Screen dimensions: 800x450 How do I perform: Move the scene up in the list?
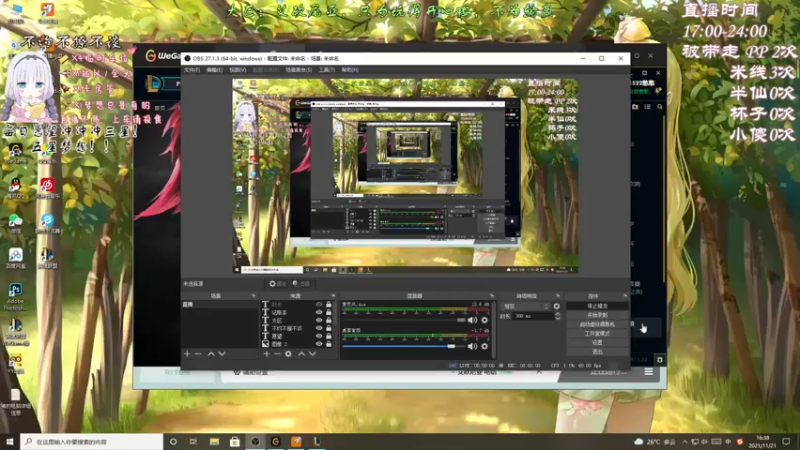(x=211, y=354)
